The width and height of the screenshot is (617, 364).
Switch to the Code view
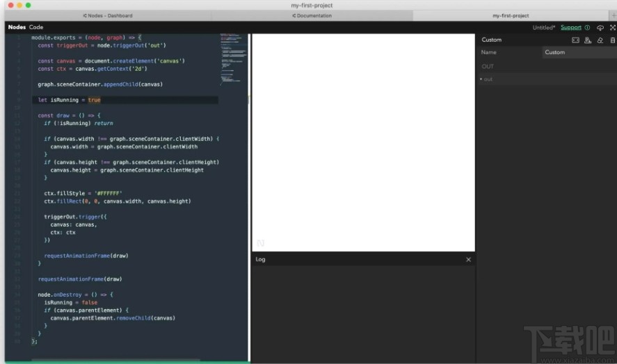pyautogui.click(x=35, y=27)
